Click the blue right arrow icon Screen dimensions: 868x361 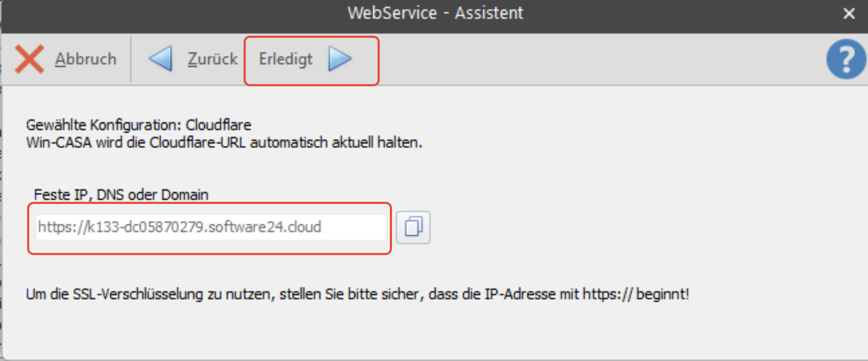pyautogui.click(x=340, y=59)
